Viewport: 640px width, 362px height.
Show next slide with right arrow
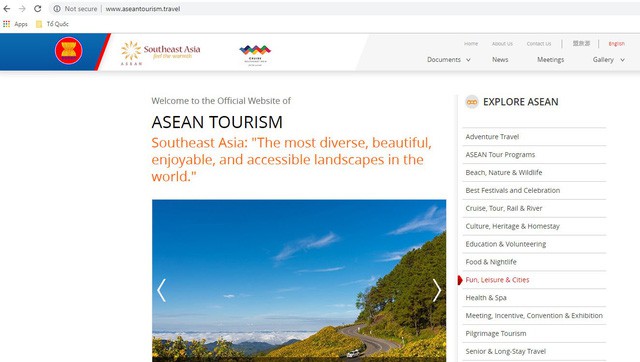(437, 290)
